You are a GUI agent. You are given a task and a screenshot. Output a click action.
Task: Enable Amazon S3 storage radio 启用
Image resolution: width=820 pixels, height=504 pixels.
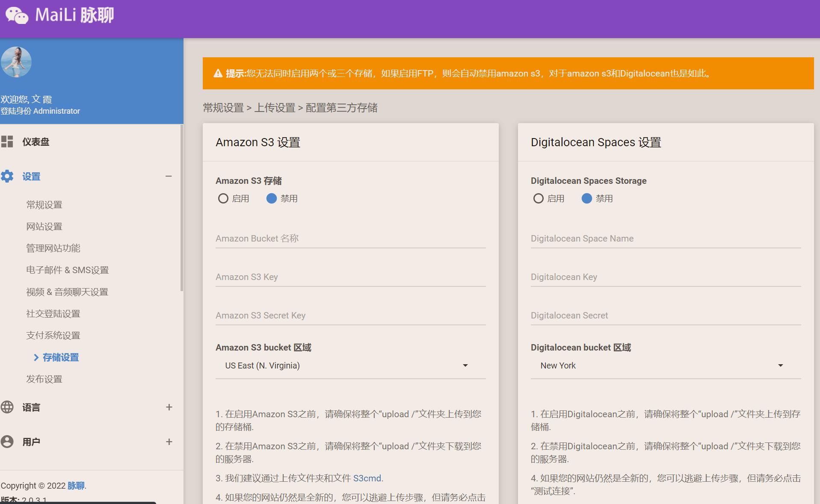pos(223,198)
